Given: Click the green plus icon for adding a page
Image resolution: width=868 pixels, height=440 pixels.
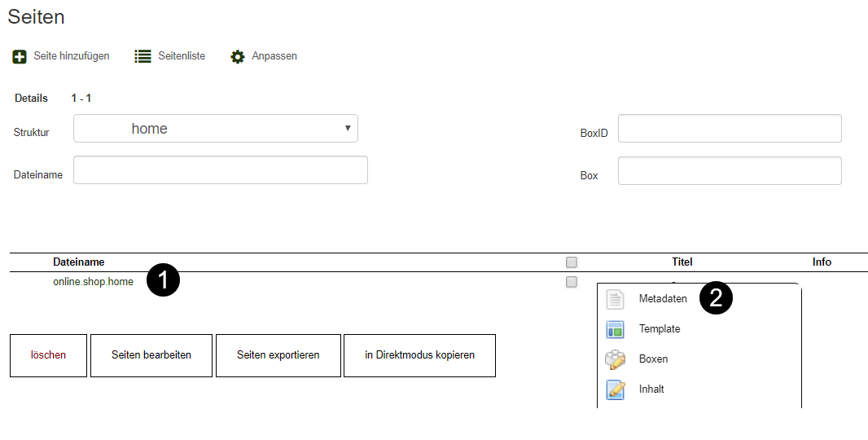Looking at the screenshot, I should (x=20, y=57).
